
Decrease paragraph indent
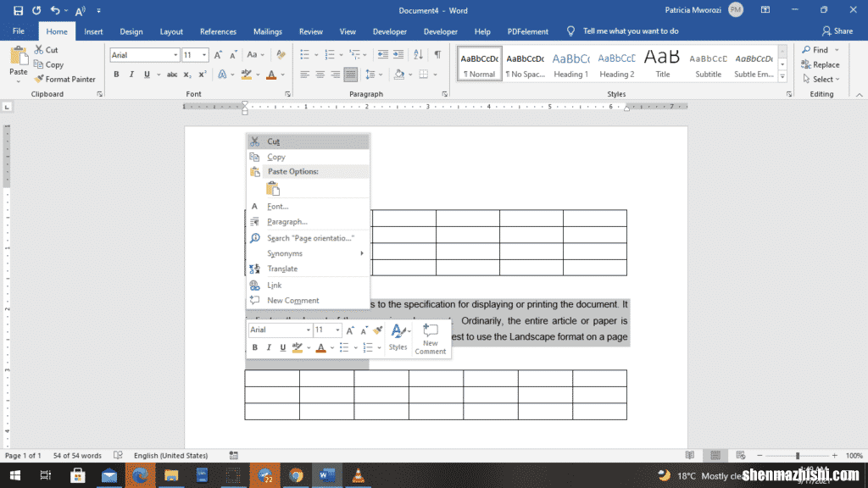(x=382, y=55)
